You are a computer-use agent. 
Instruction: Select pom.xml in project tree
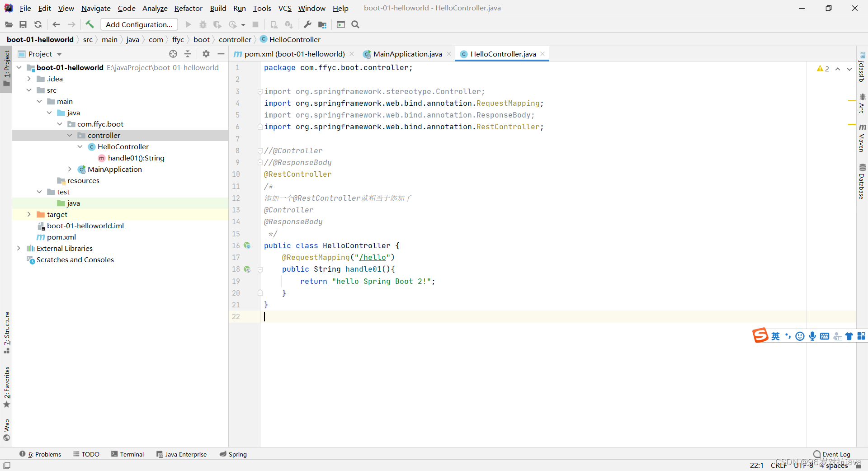[x=61, y=237]
